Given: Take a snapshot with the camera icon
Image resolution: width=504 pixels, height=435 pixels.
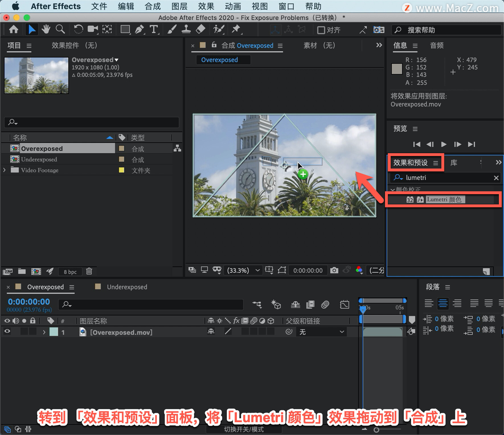Looking at the screenshot, I should pyautogui.click(x=334, y=270).
